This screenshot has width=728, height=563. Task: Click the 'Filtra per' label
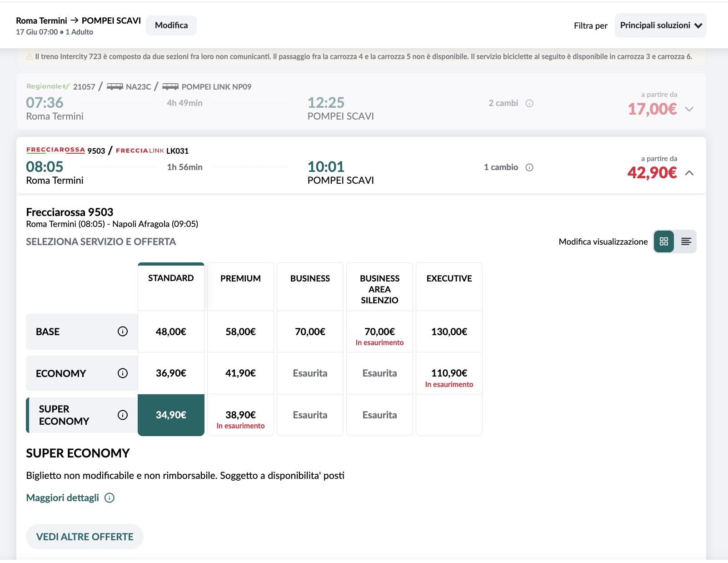point(590,25)
